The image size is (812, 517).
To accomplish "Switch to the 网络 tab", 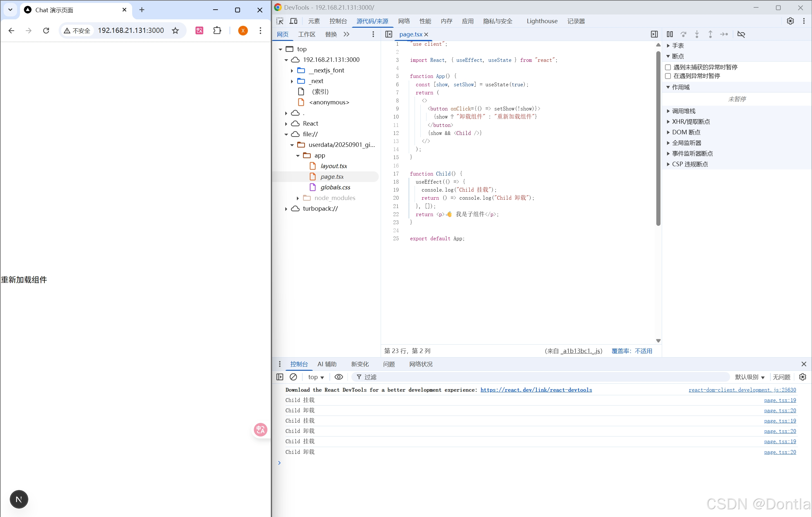I will click(404, 21).
